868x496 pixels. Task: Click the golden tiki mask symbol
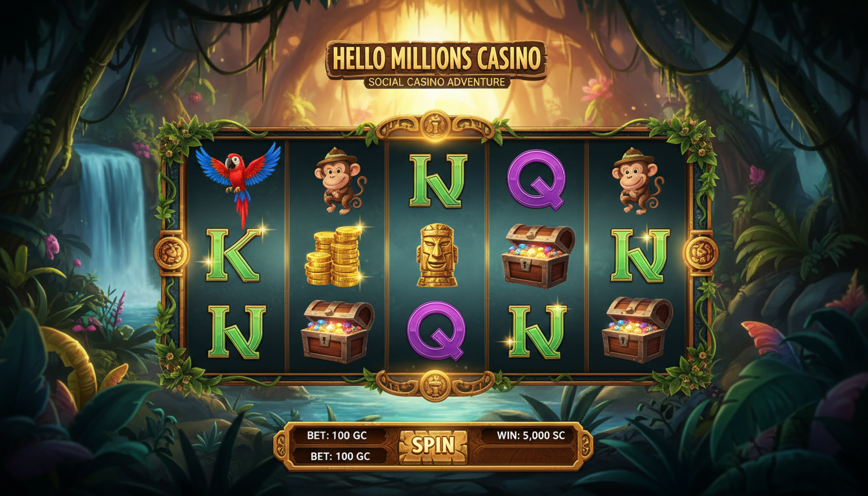(x=437, y=255)
